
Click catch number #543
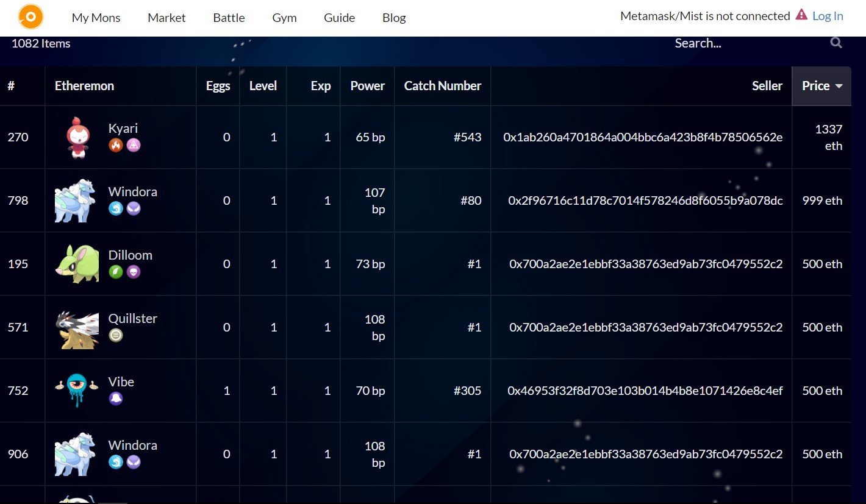coord(468,137)
